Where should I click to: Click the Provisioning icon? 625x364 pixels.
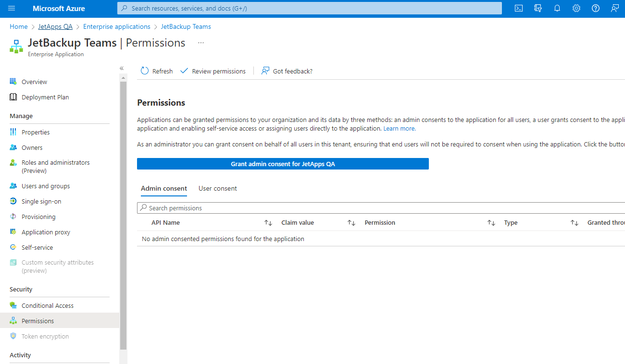click(x=13, y=217)
